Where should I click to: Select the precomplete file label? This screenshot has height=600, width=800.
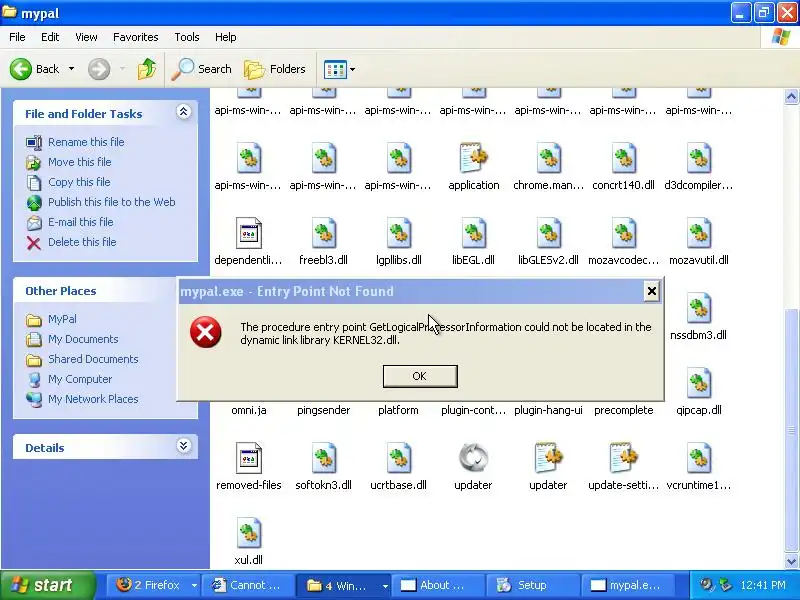coord(623,410)
